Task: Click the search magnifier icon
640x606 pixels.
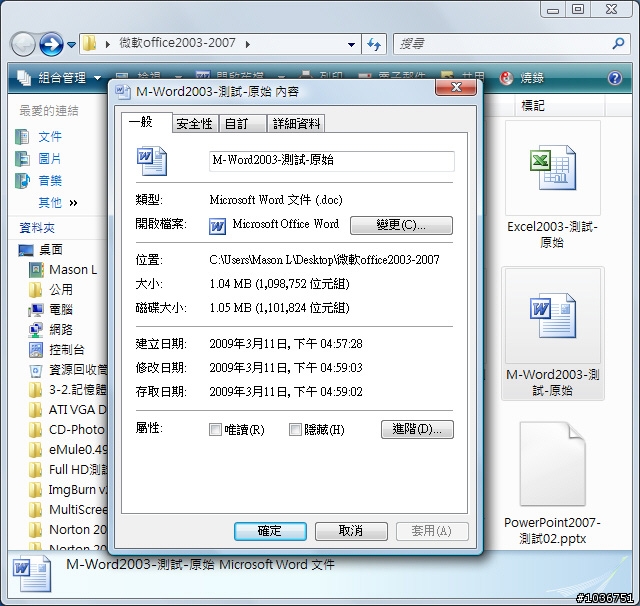Action: [x=618, y=43]
